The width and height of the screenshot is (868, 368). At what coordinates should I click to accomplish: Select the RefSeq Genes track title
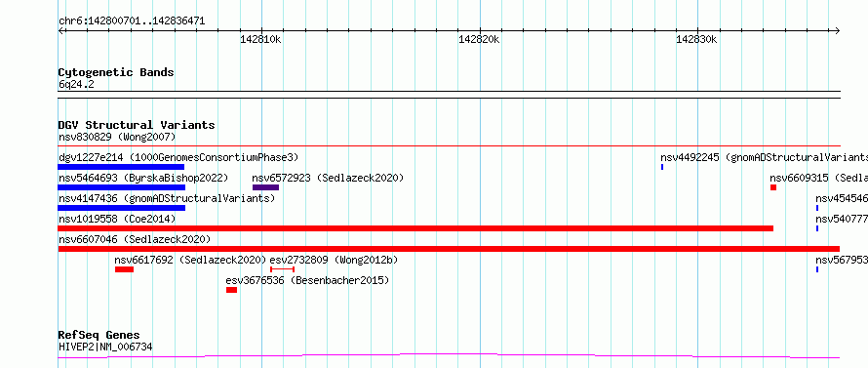99,335
